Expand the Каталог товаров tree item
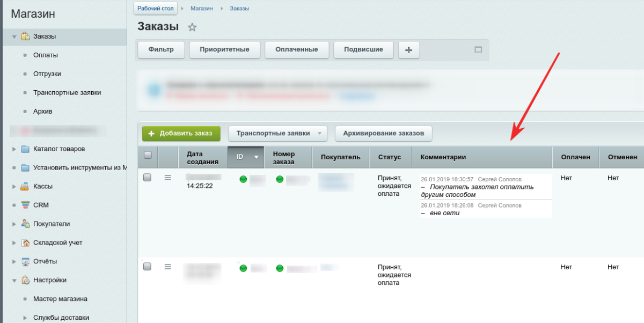644x323 pixels. coord(13,149)
